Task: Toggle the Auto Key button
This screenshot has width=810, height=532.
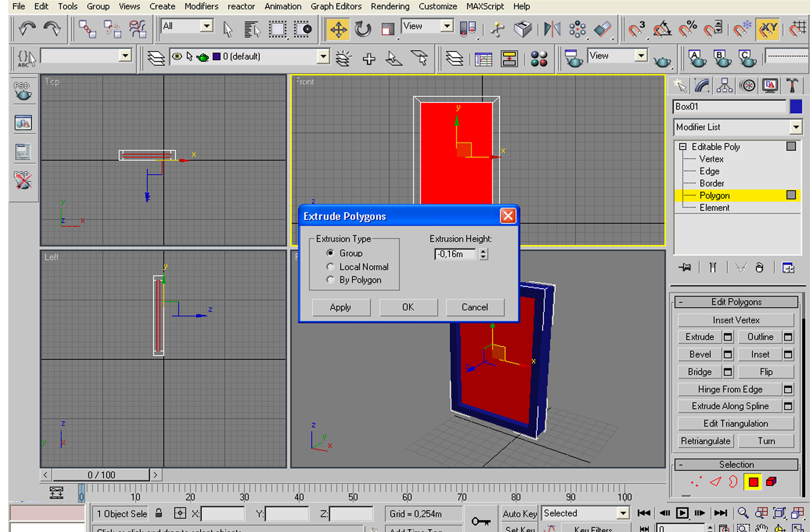Action: click(x=519, y=513)
